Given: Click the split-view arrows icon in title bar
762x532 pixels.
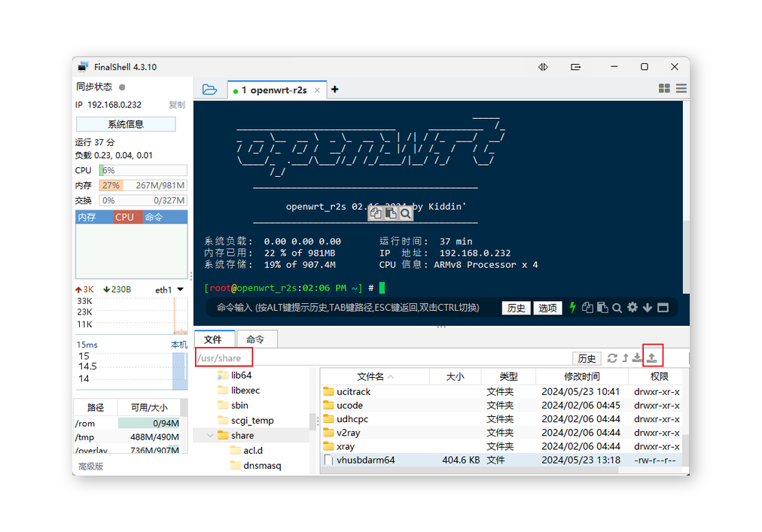Looking at the screenshot, I should click(x=543, y=67).
